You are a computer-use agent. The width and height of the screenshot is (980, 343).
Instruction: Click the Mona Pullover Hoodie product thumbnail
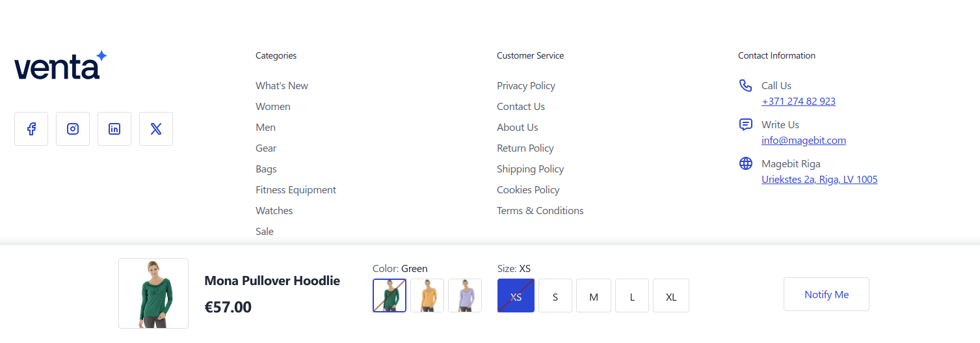(153, 294)
